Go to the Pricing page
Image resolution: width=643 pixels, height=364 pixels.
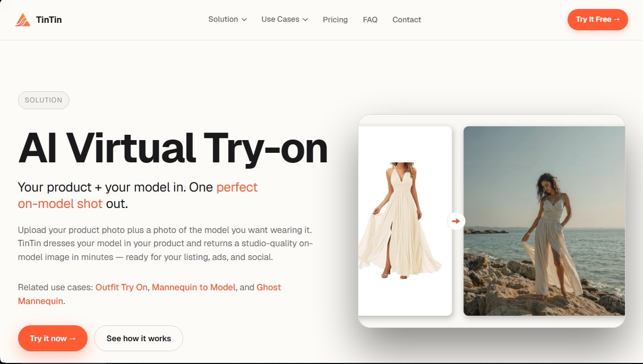coord(335,20)
